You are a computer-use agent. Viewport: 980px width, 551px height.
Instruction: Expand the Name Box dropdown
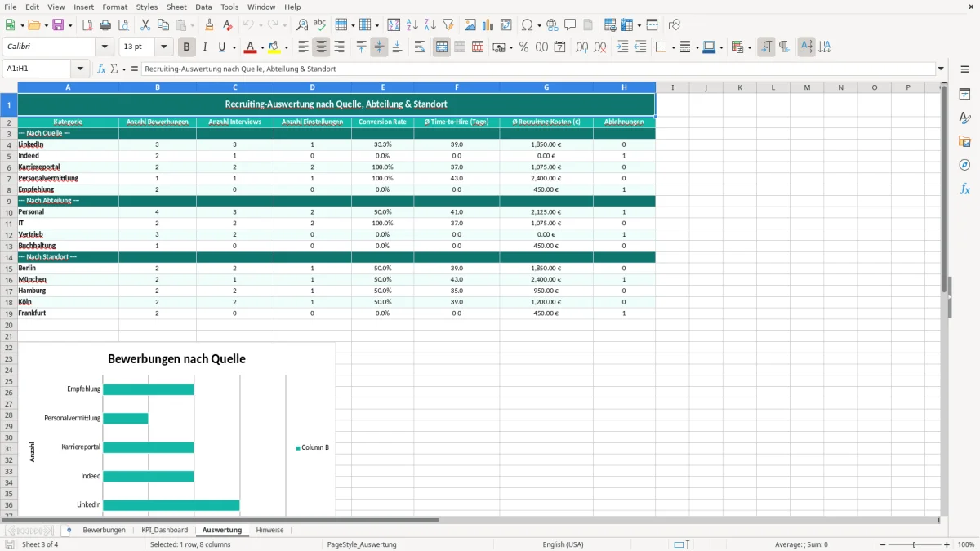click(81, 69)
